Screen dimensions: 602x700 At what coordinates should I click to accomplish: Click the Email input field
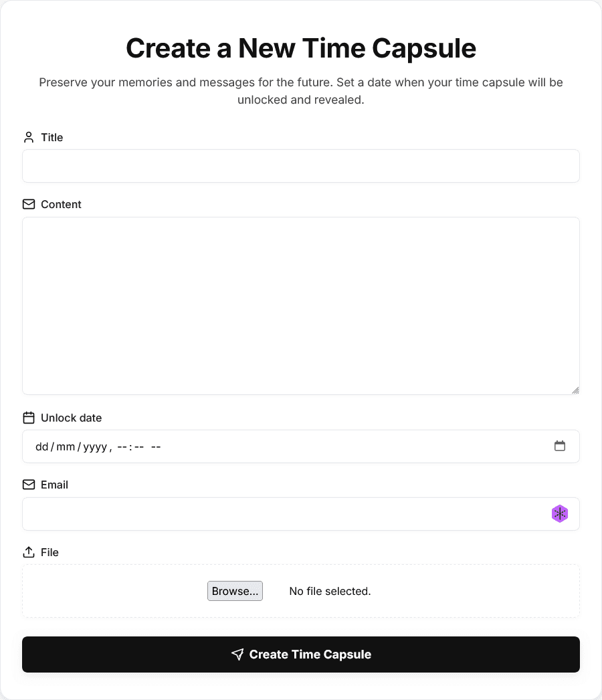(288, 513)
